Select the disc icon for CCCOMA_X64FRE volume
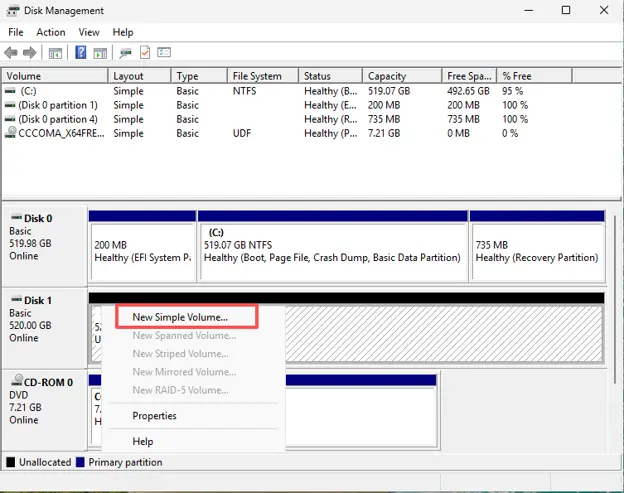This screenshot has height=493, width=624. click(x=11, y=132)
